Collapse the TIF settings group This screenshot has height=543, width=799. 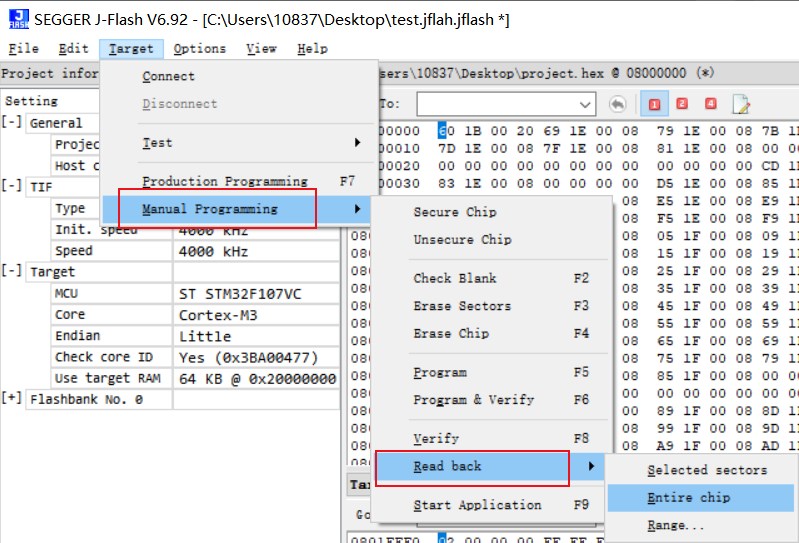[x=11, y=186]
